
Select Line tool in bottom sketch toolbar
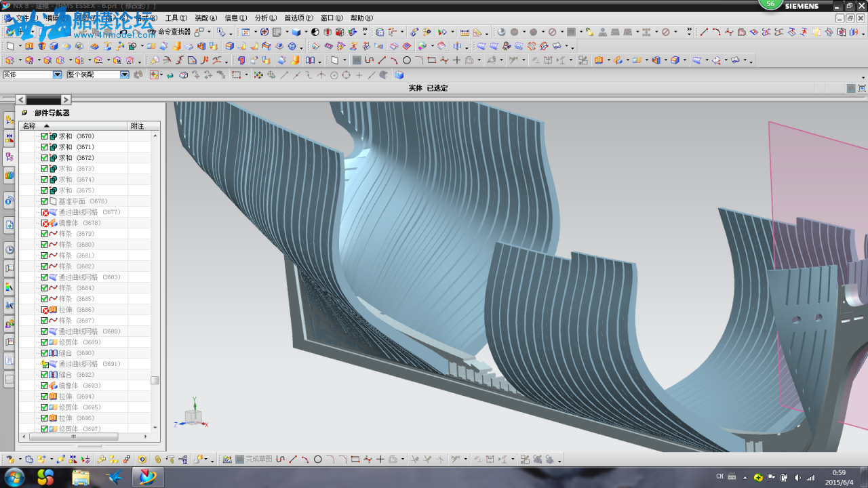tap(293, 459)
